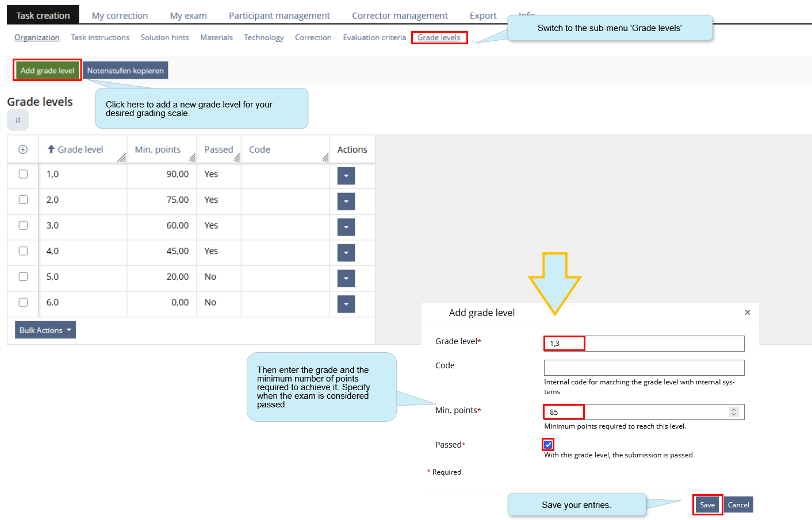Check the row checkbox for grade 6,0
The width and height of the screenshot is (812, 520).
click(23, 302)
